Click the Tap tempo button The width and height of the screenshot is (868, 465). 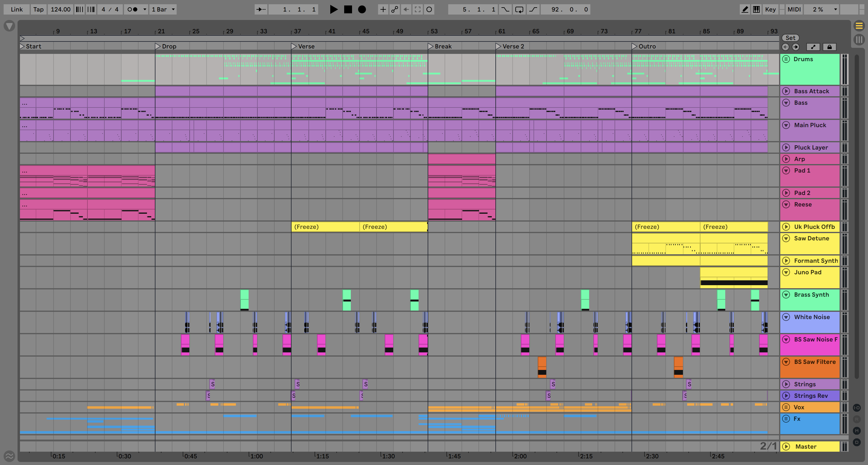pyautogui.click(x=38, y=9)
